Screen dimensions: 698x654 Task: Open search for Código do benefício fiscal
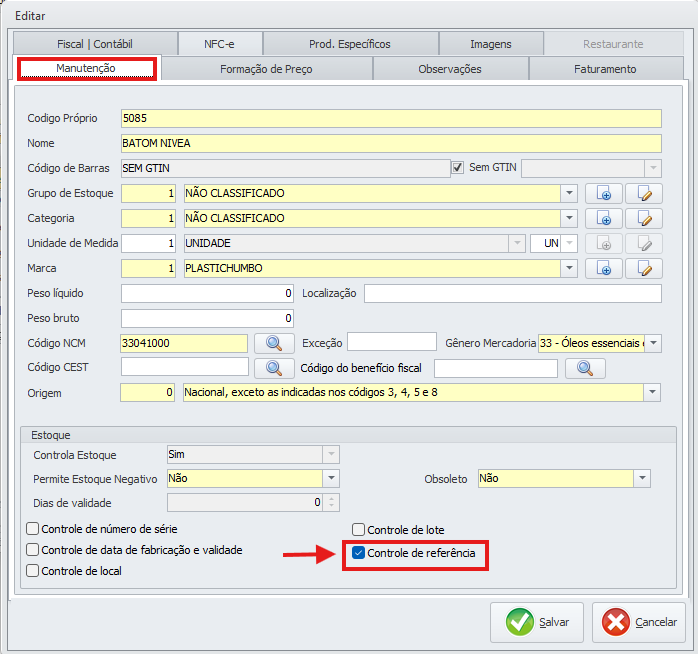585,368
